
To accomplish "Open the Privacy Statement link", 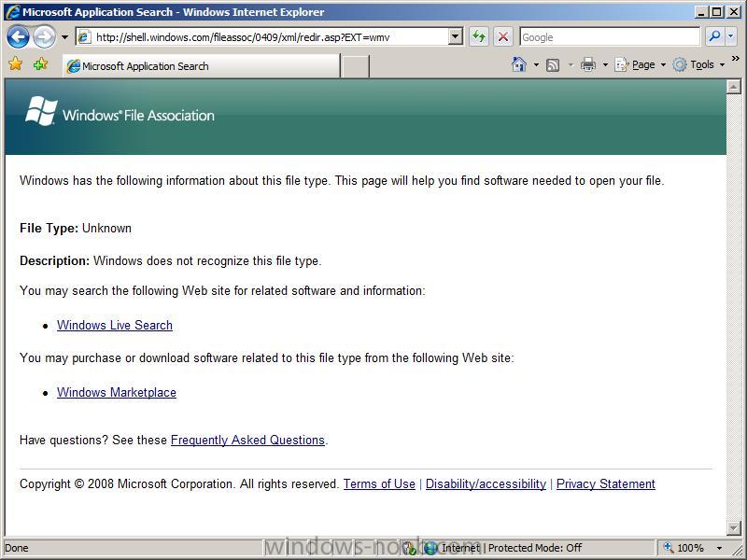I will [x=606, y=483].
